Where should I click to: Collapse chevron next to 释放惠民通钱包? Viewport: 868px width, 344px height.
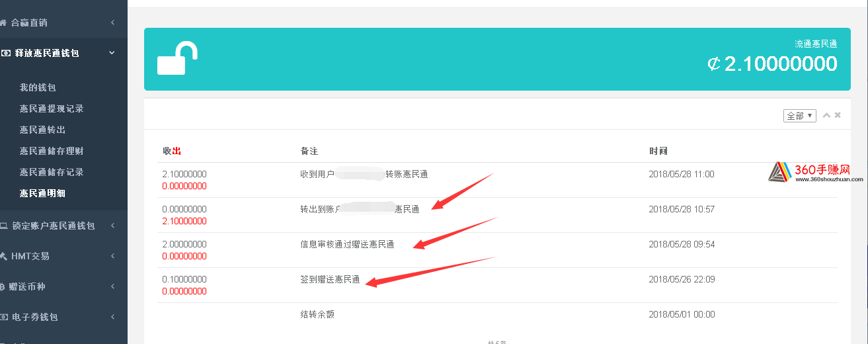click(x=112, y=53)
